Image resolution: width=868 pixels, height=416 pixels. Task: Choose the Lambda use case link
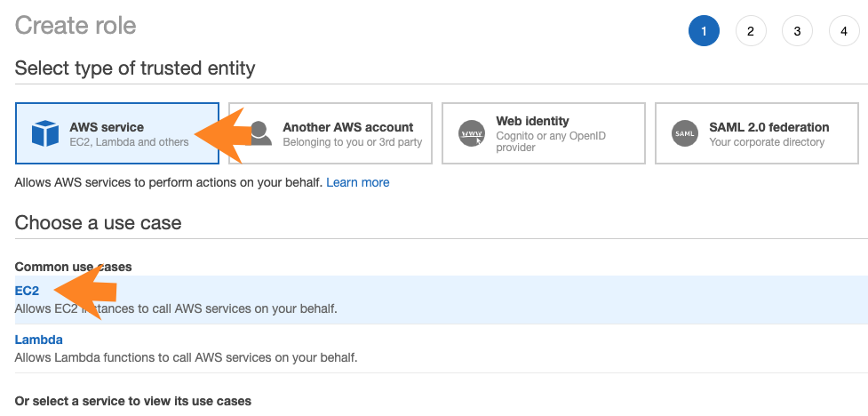click(x=39, y=340)
